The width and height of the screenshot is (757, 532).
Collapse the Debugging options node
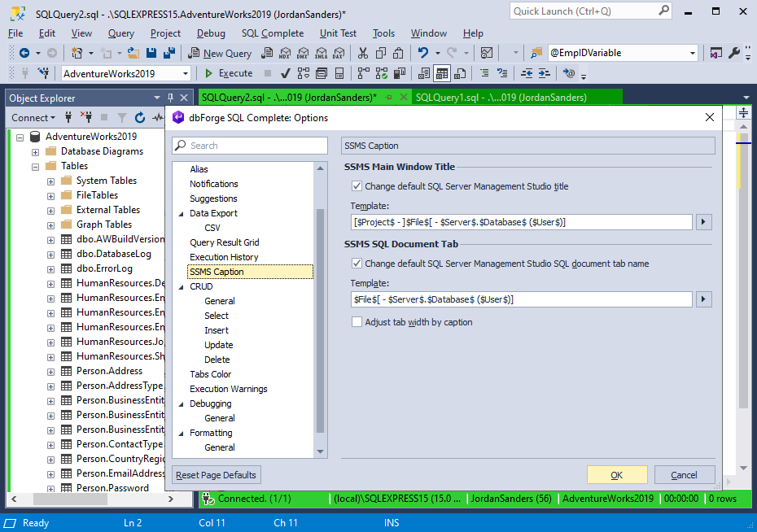[182, 404]
